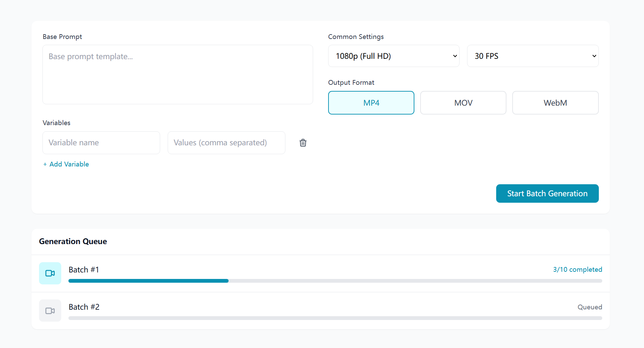Click the Generation Queue heading
644x348 pixels.
coord(73,241)
